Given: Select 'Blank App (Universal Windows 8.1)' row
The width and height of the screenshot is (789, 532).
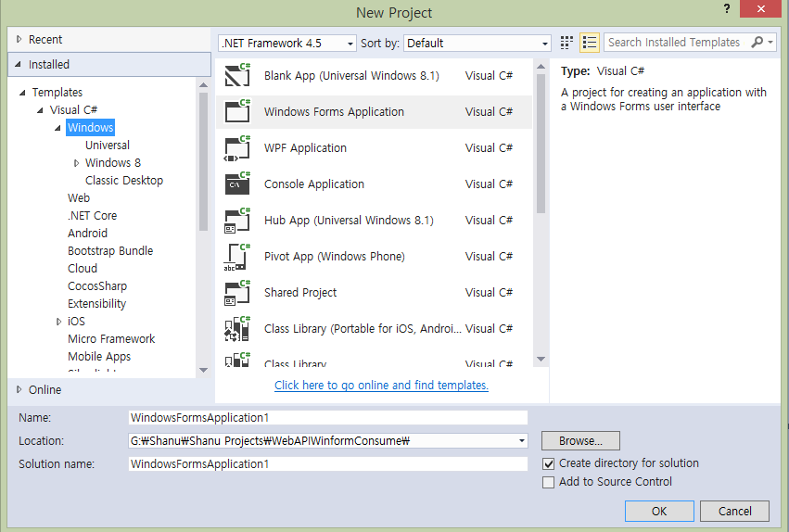Looking at the screenshot, I should click(374, 75).
